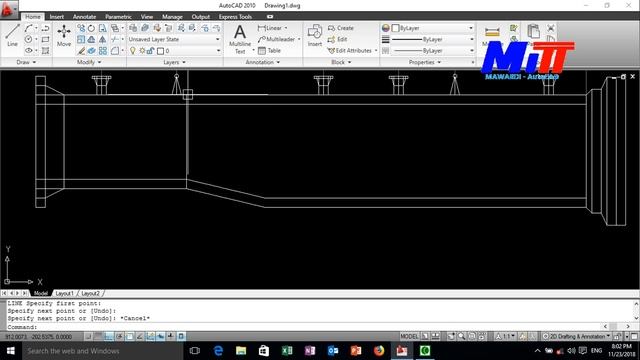Expand the Modify panel
The height and width of the screenshot is (360, 640).
[x=89, y=62]
